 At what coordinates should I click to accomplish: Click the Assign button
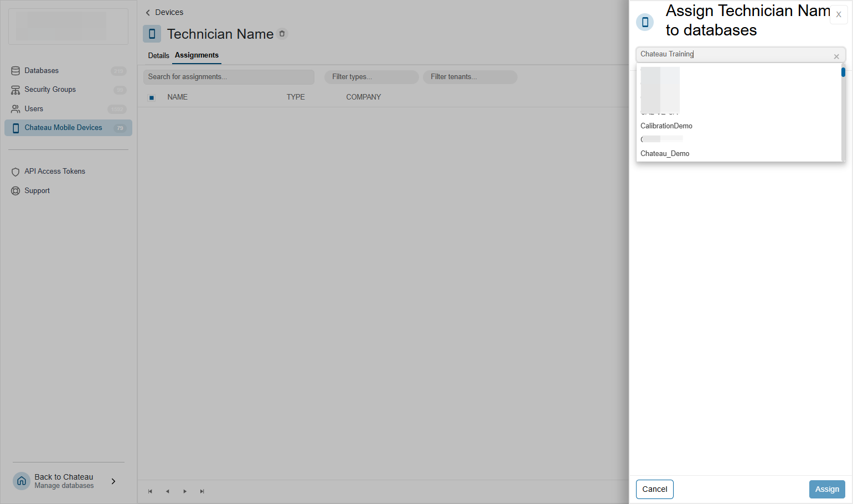(x=827, y=489)
